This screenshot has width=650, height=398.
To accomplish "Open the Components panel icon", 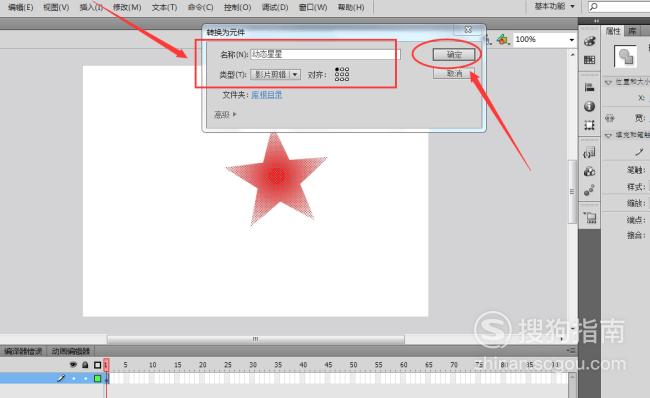I will 589,171.
